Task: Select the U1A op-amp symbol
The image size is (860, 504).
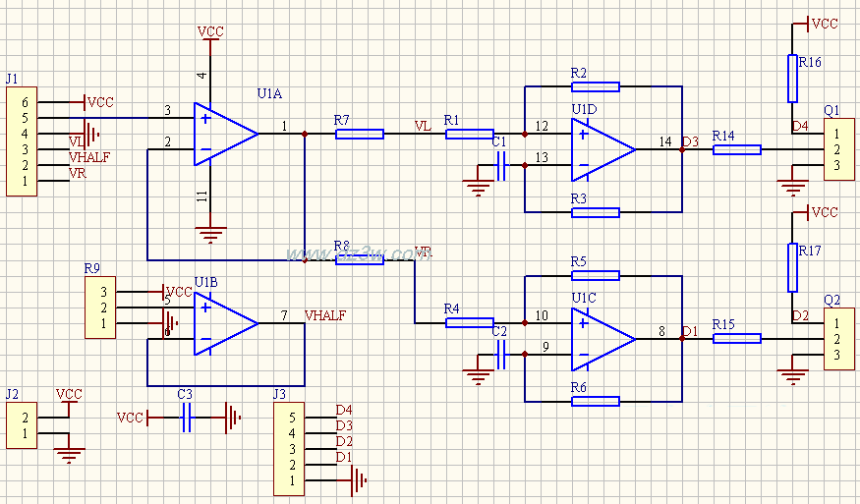Action: tap(224, 133)
